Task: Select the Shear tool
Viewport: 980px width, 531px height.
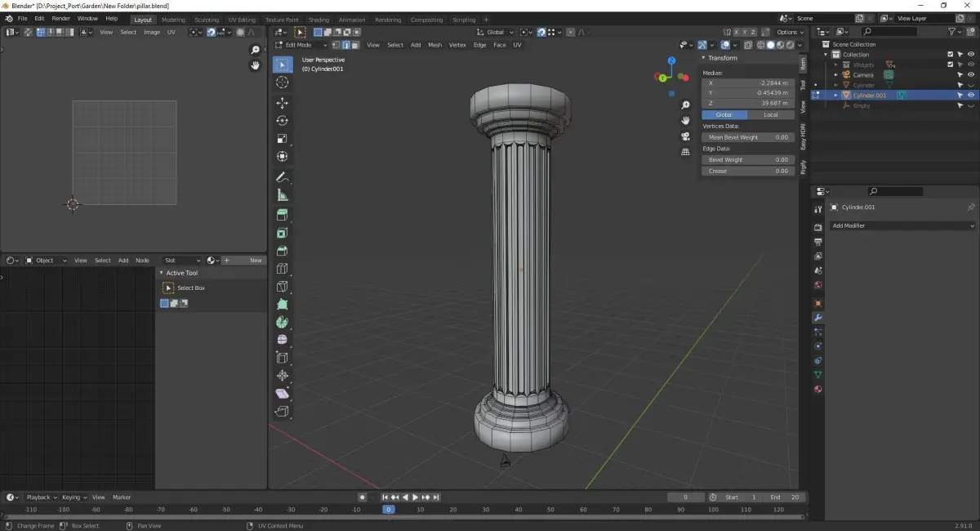Action: tap(283, 394)
